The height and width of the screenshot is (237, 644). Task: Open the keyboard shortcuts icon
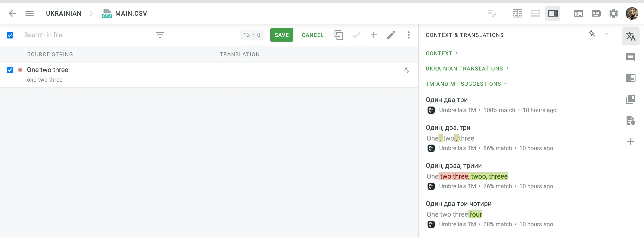tap(596, 13)
